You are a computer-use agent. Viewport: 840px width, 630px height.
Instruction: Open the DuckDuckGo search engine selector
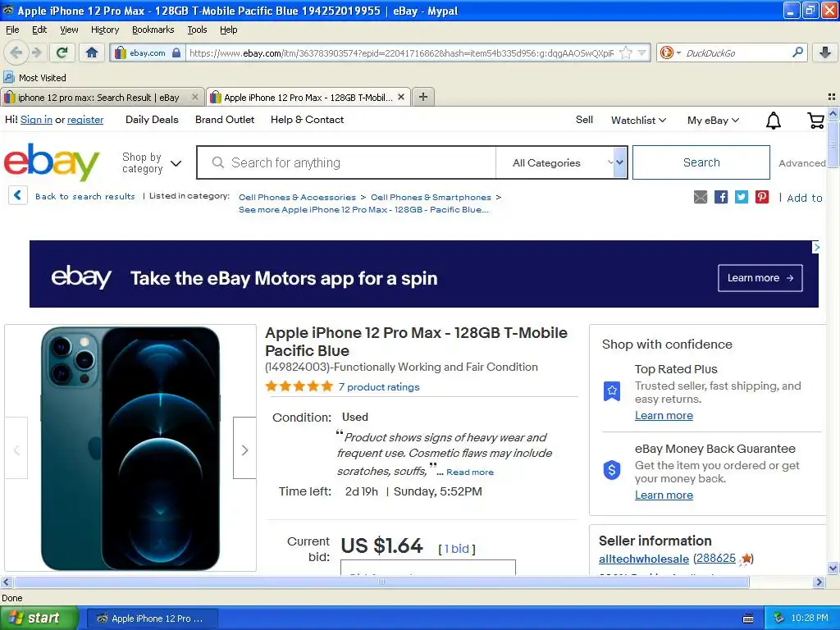(669, 52)
